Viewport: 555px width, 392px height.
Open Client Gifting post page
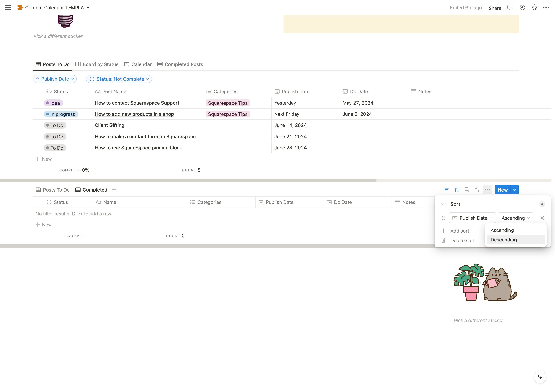point(110,125)
